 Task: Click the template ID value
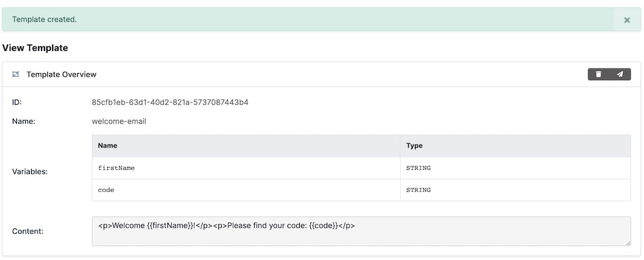coord(170,102)
